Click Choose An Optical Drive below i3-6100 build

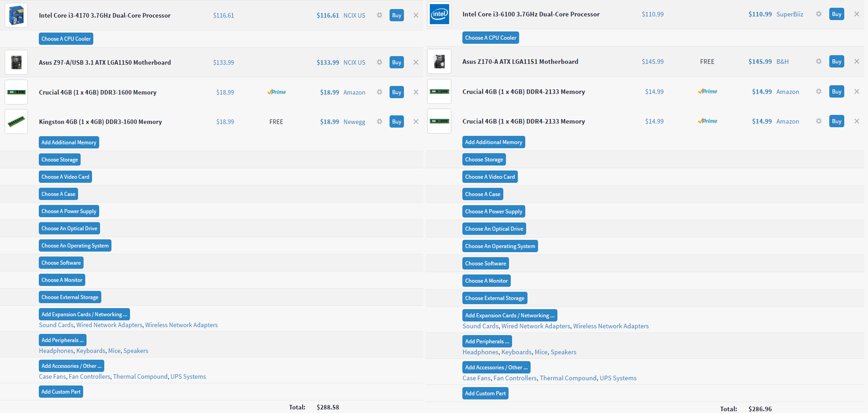494,229
